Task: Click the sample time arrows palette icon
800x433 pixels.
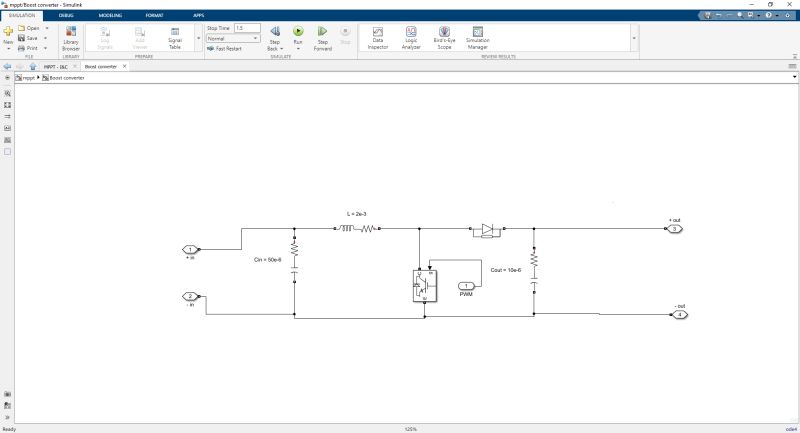Action: (x=7, y=117)
